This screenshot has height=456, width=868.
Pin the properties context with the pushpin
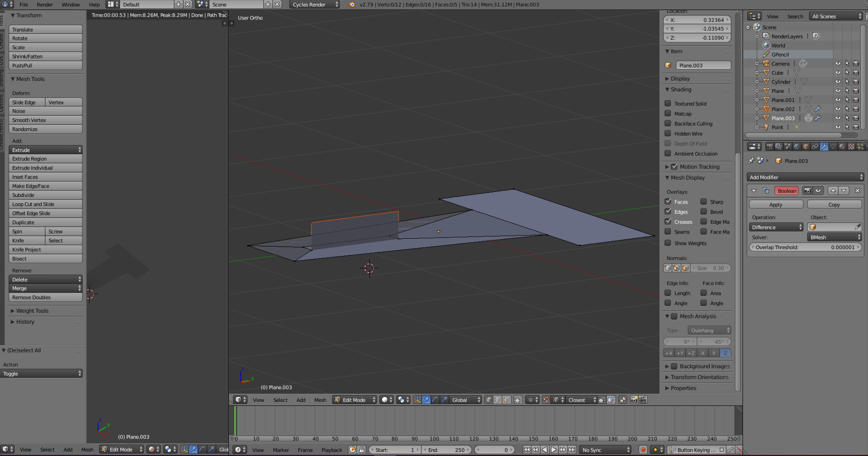[x=751, y=161]
